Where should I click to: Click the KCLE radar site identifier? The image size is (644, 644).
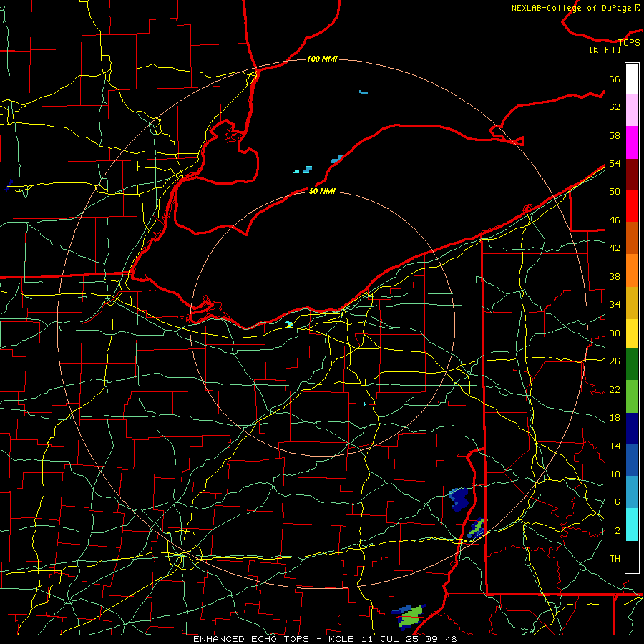click(x=341, y=639)
